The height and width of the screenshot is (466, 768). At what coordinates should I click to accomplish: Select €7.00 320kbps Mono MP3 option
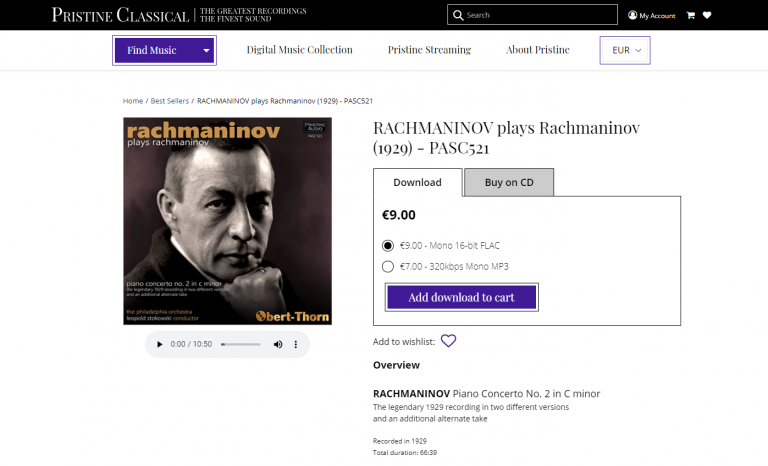pos(388,266)
